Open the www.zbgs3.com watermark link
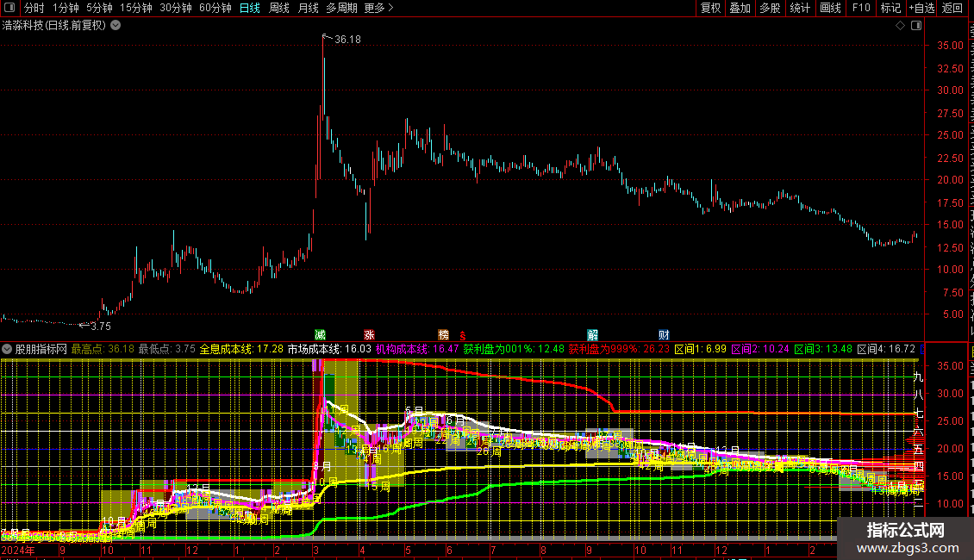 [905, 548]
